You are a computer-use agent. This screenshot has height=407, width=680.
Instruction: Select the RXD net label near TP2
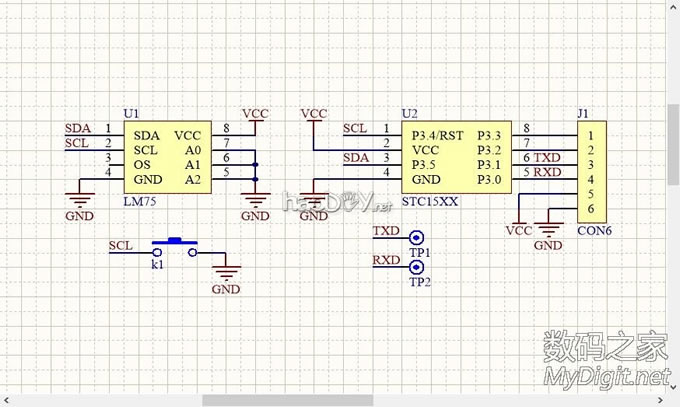click(385, 260)
